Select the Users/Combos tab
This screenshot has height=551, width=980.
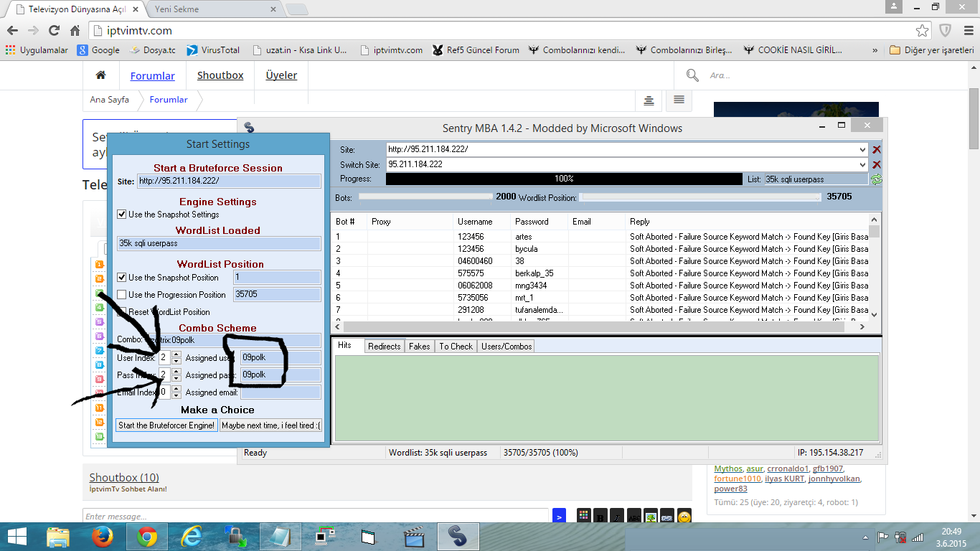[507, 347]
